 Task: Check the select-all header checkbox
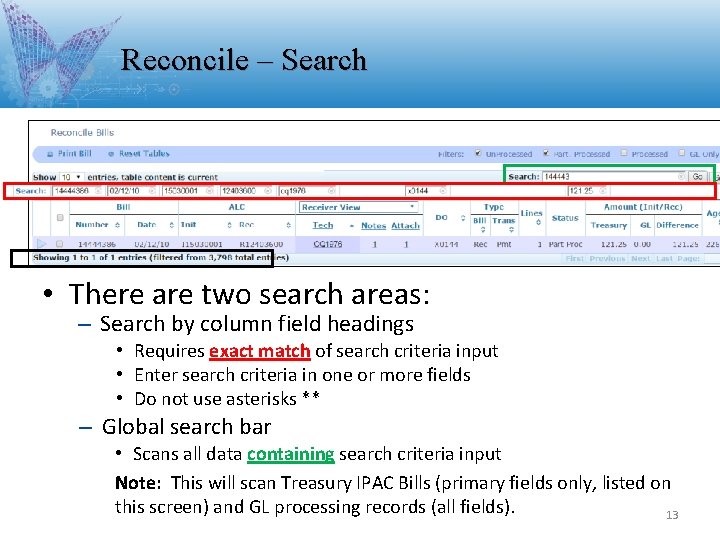(x=60, y=218)
